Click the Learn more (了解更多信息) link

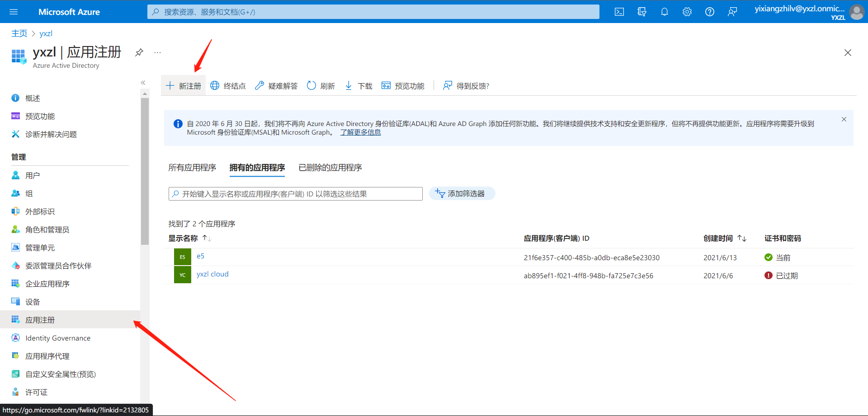pyautogui.click(x=360, y=132)
